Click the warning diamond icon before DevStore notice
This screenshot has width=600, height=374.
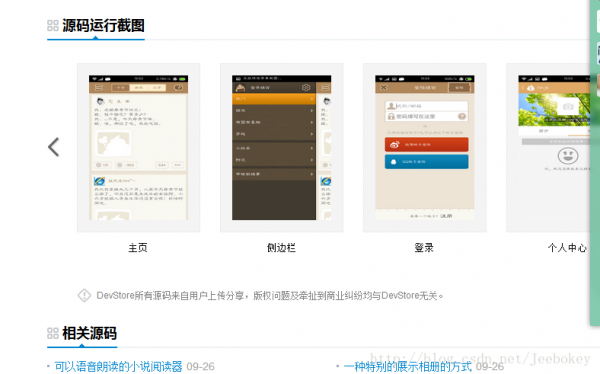tap(84, 296)
